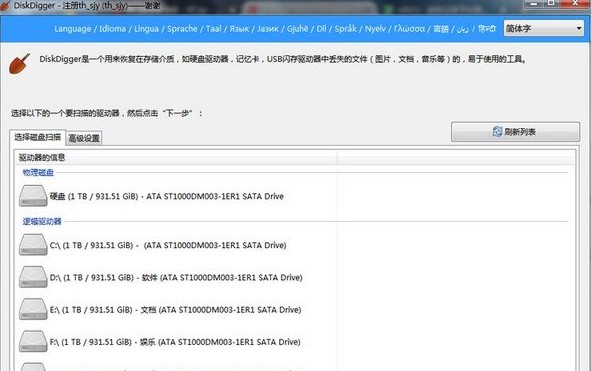Select the physical 硬盘 ATA ST1000DM003 drive icon
The width and height of the screenshot is (591, 371).
tap(33, 196)
